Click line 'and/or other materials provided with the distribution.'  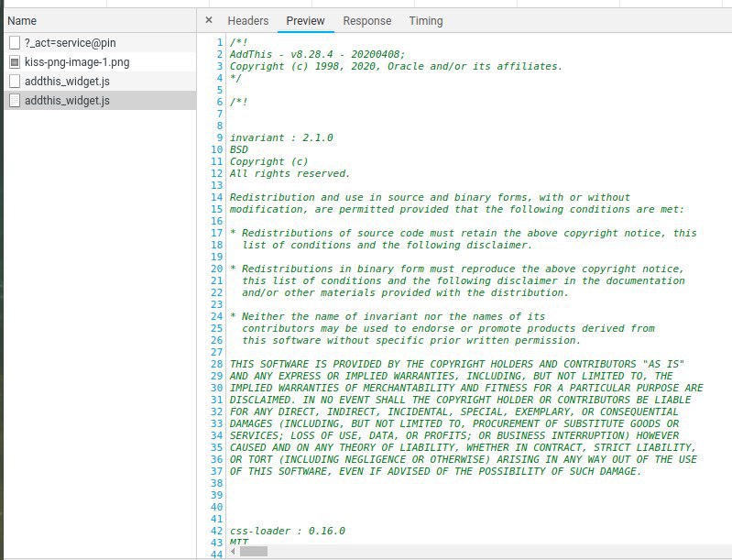click(x=405, y=292)
